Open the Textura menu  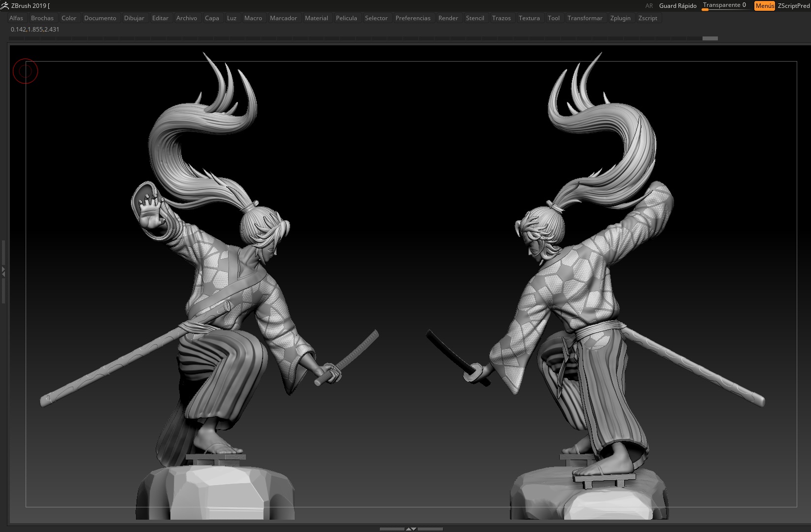click(529, 18)
